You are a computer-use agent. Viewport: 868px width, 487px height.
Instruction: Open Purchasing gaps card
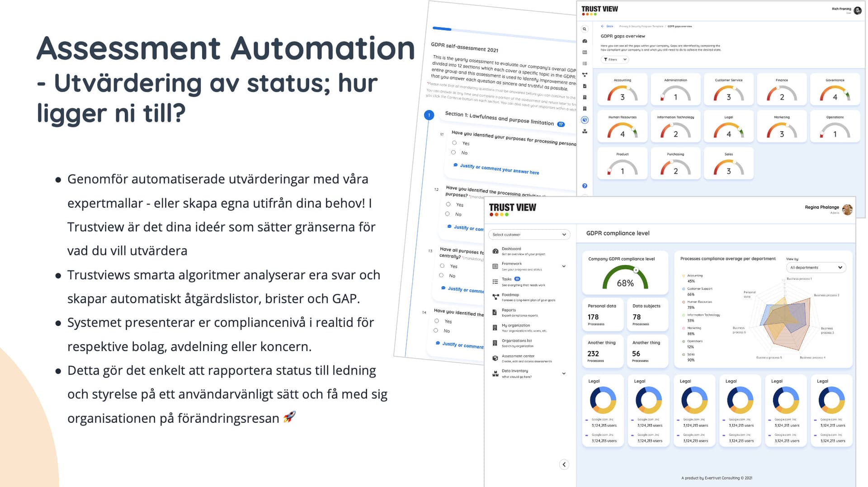point(675,164)
